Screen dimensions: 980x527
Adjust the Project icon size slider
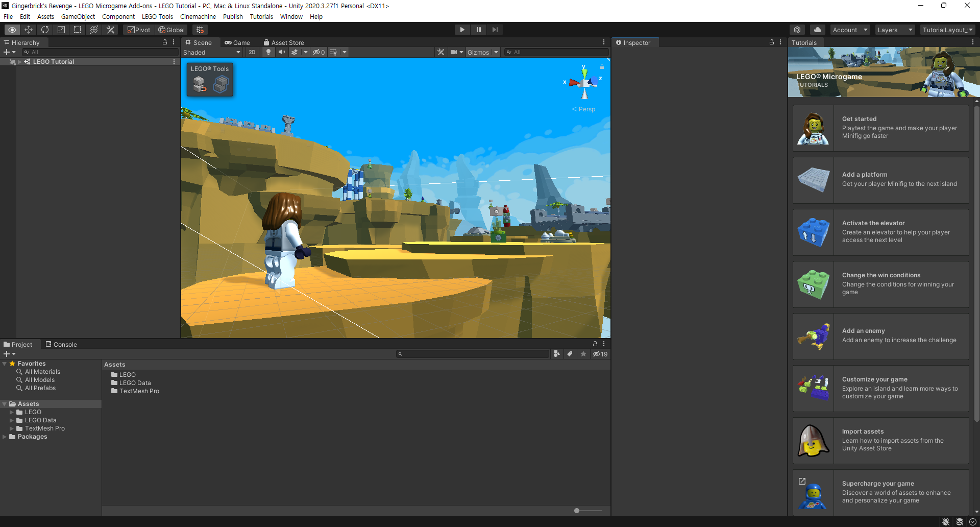[x=588, y=511]
